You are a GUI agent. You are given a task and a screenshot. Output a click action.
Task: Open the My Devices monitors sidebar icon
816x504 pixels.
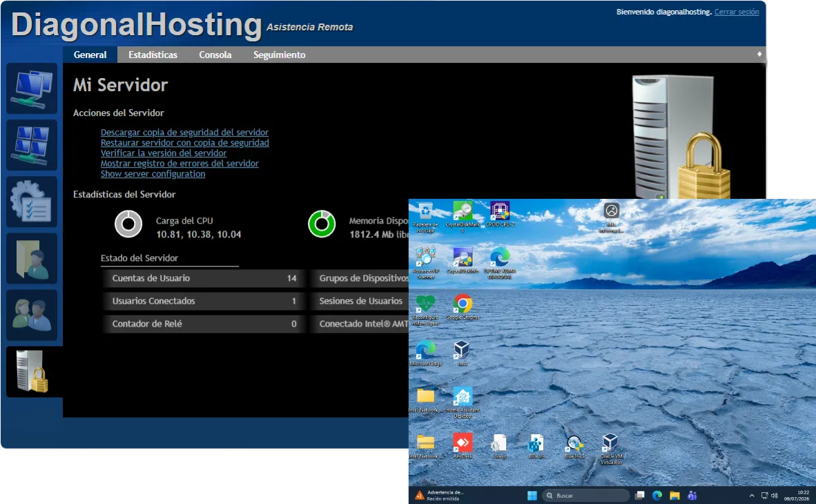tap(32, 88)
